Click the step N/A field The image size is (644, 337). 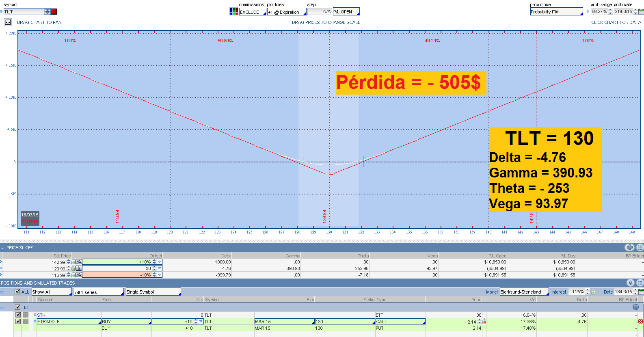pos(320,11)
